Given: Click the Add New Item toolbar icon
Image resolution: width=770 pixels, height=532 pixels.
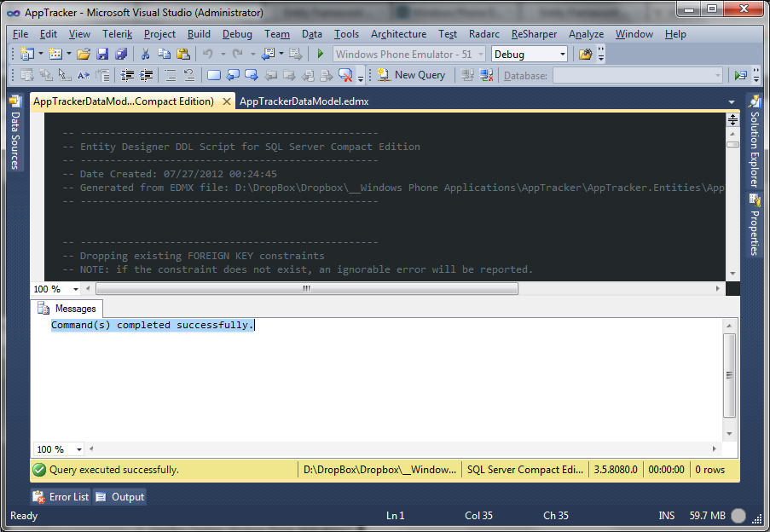Looking at the screenshot, I should [x=55, y=54].
